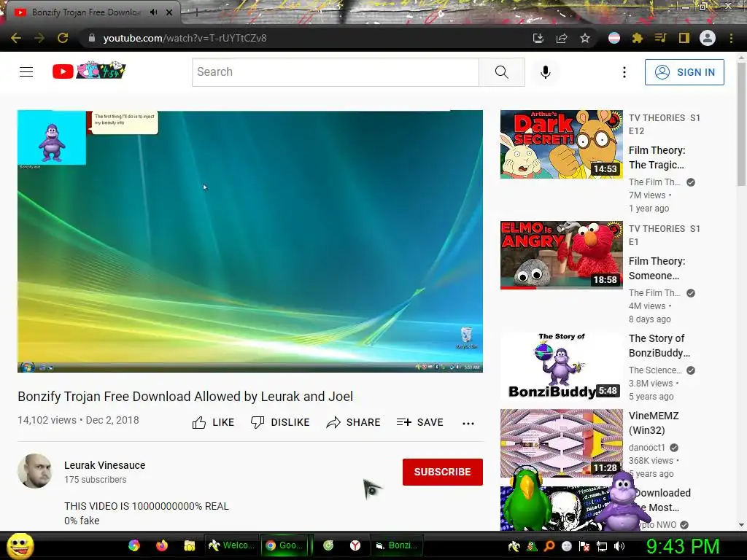Open the Chrome profile avatar
Viewport: 747px width, 560px height.
click(x=708, y=38)
